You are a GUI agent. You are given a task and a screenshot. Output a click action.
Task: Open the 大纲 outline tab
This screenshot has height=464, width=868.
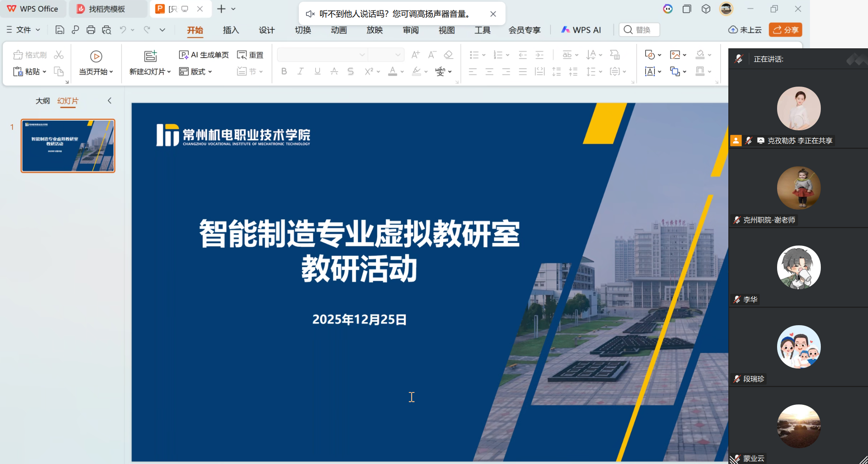[43, 101]
